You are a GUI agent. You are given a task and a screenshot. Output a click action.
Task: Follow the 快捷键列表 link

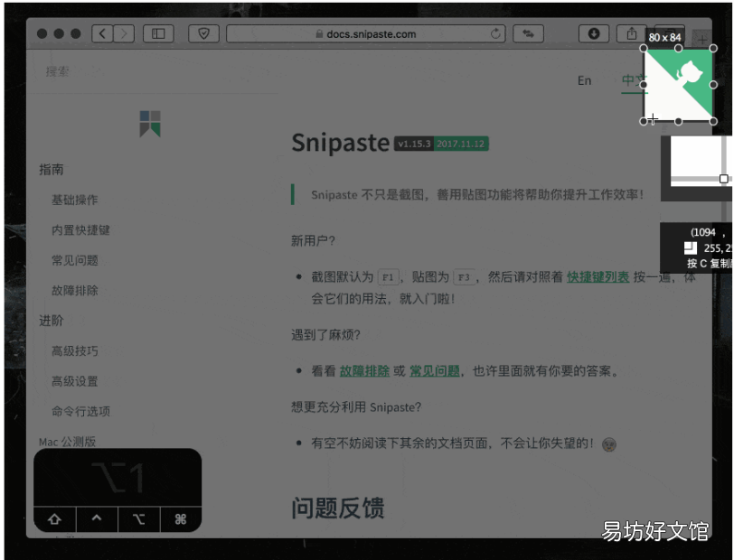click(x=598, y=277)
